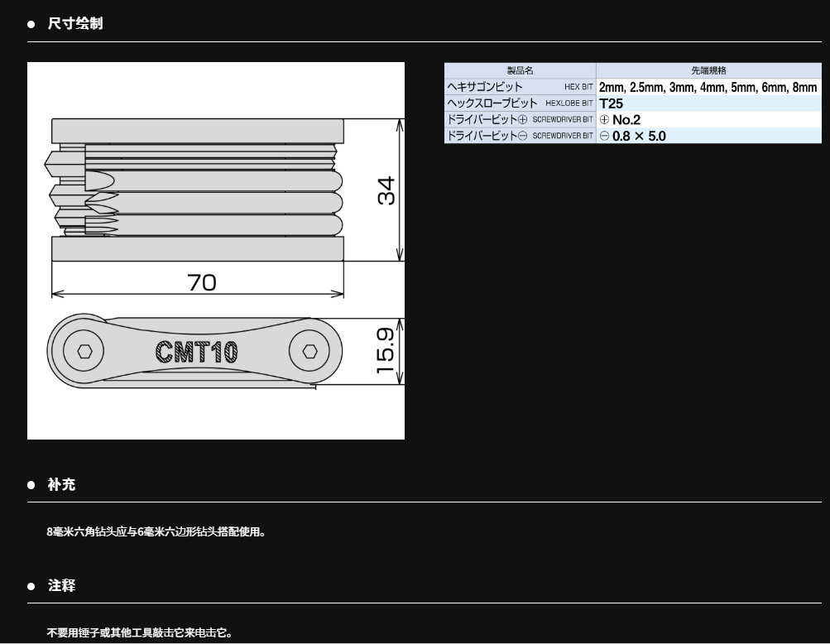This screenshot has height=644, width=830.
Task: Click the bullet dot before 尺寸绘制
Action: pyautogui.click(x=31, y=24)
